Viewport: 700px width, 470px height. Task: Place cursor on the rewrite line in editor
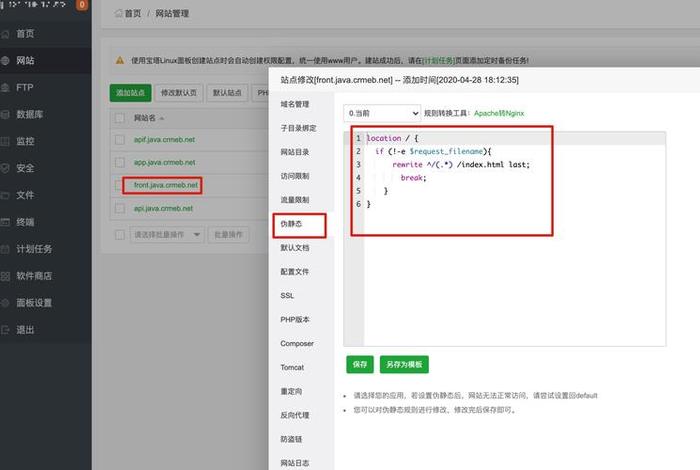click(x=461, y=165)
